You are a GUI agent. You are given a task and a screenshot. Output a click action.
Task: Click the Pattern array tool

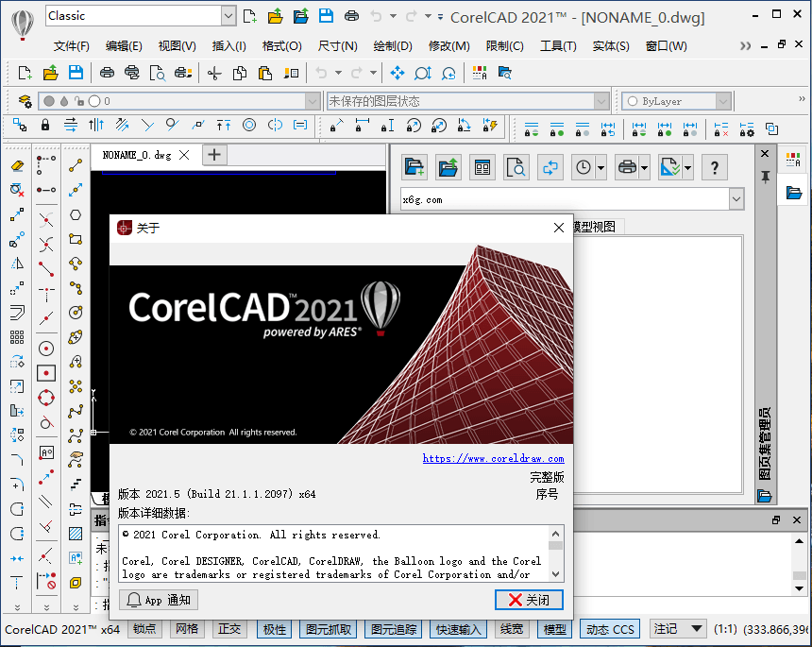coord(17,337)
